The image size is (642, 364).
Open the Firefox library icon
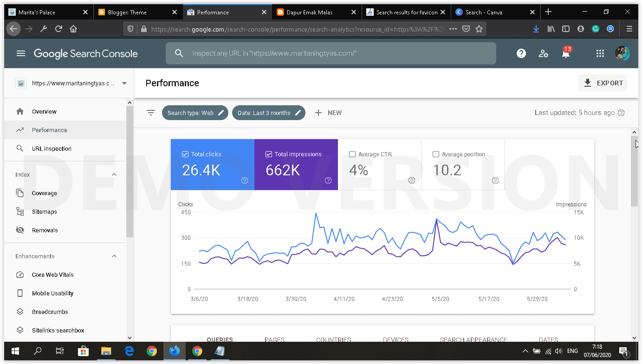click(551, 29)
